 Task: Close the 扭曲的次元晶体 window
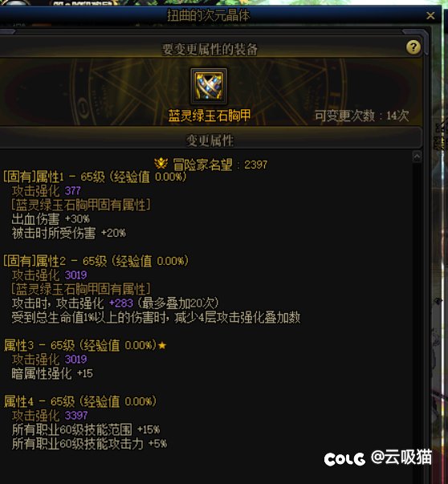click(x=430, y=15)
